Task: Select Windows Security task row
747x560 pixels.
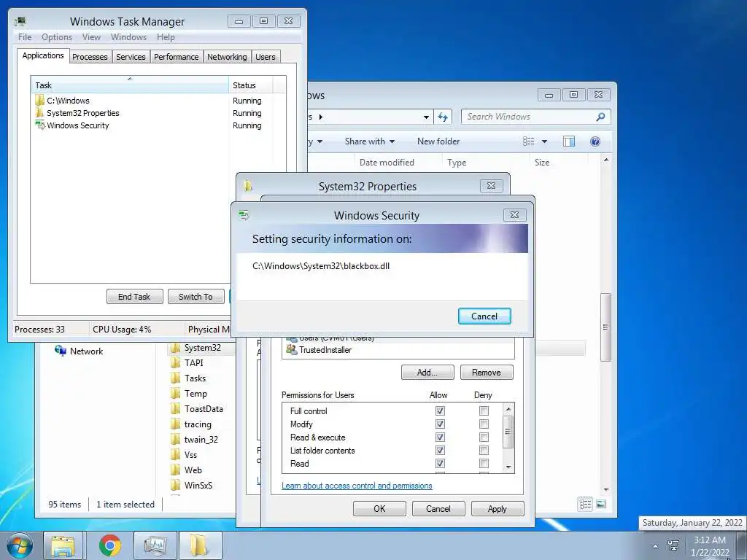Action: [x=131, y=125]
